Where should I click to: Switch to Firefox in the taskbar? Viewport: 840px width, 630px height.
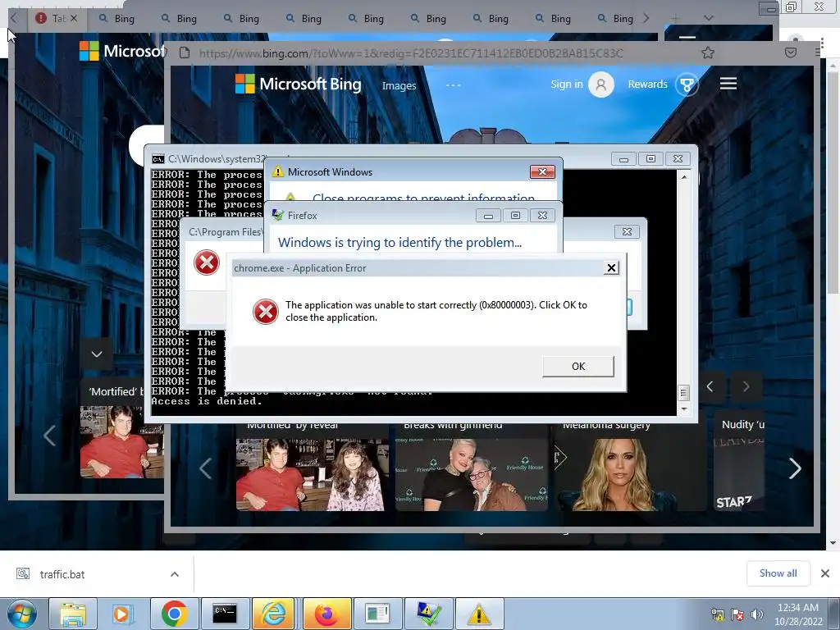[x=326, y=614]
